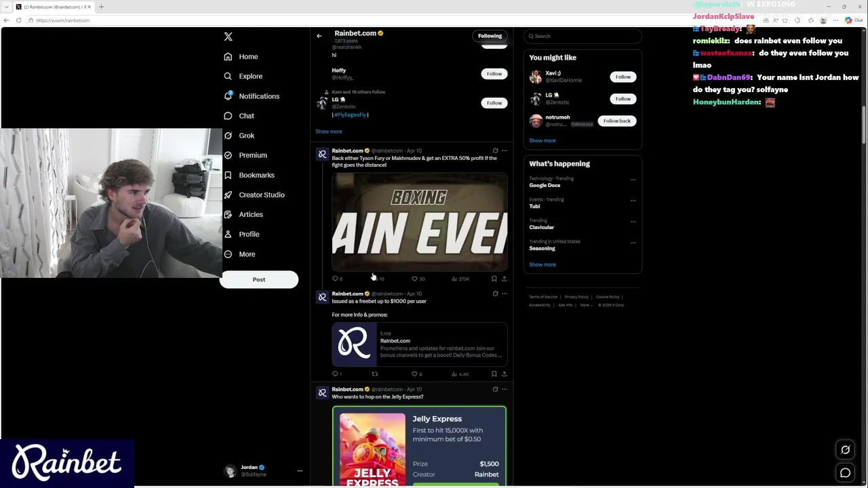Share the boxing tweet

pyautogui.click(x=504, y=279)
